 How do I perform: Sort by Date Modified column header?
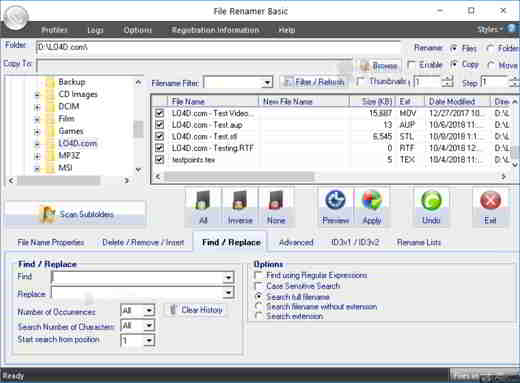point(457,101)
